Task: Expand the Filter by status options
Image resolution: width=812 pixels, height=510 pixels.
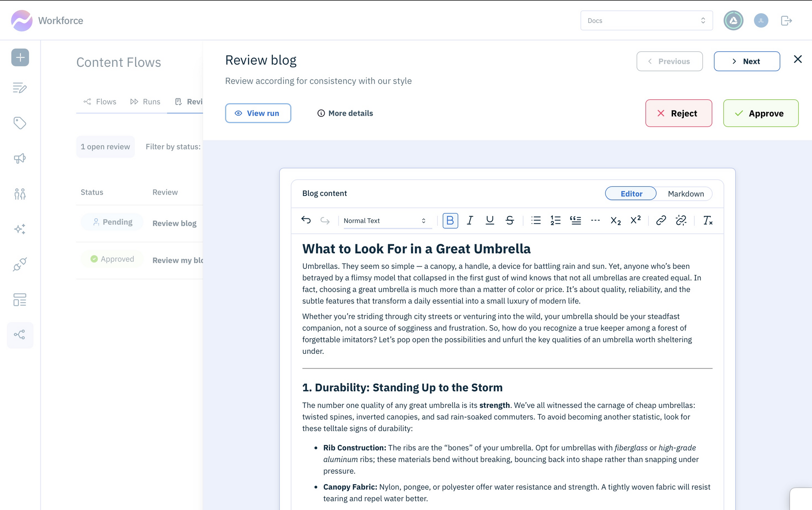Action: pos(173,147)
